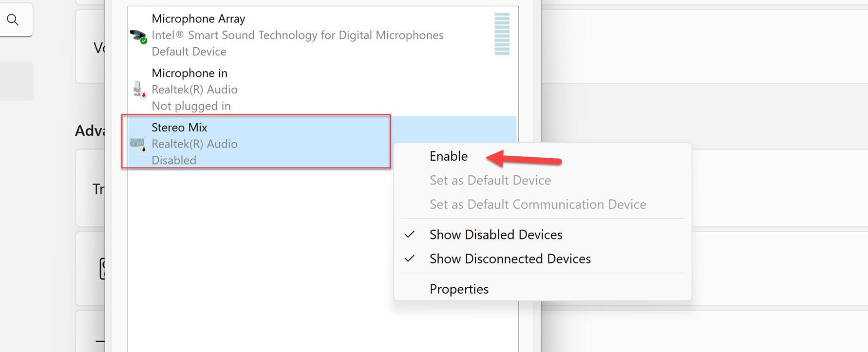Click Set as Default Device entry

[490, 180]
